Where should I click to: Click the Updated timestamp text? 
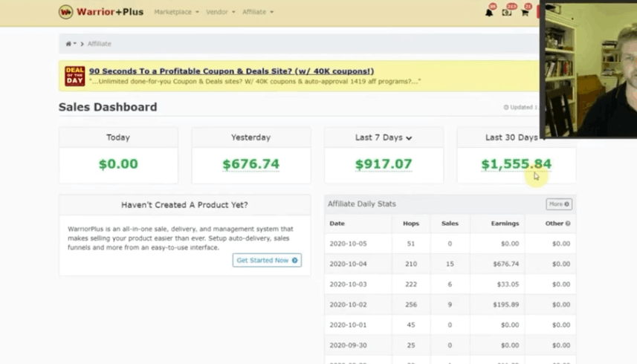pos(524,107)
